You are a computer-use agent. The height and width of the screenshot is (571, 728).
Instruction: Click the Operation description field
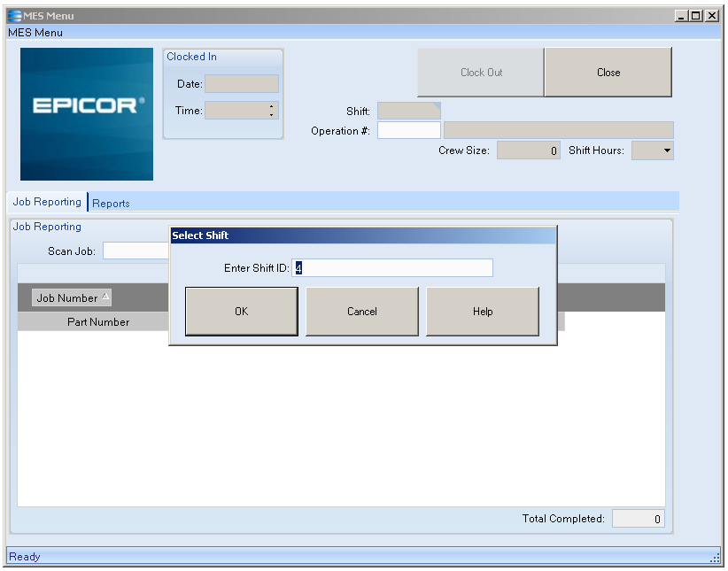point(559,130)
